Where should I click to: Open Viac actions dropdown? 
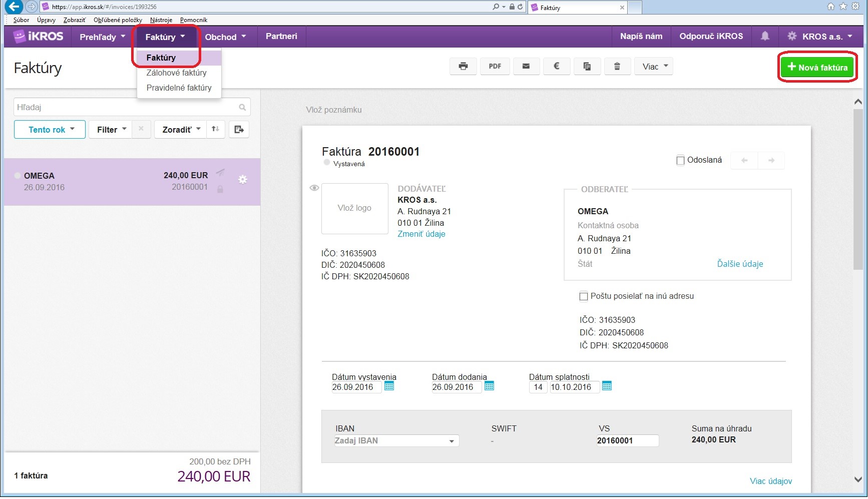click(x=654, y=67)
